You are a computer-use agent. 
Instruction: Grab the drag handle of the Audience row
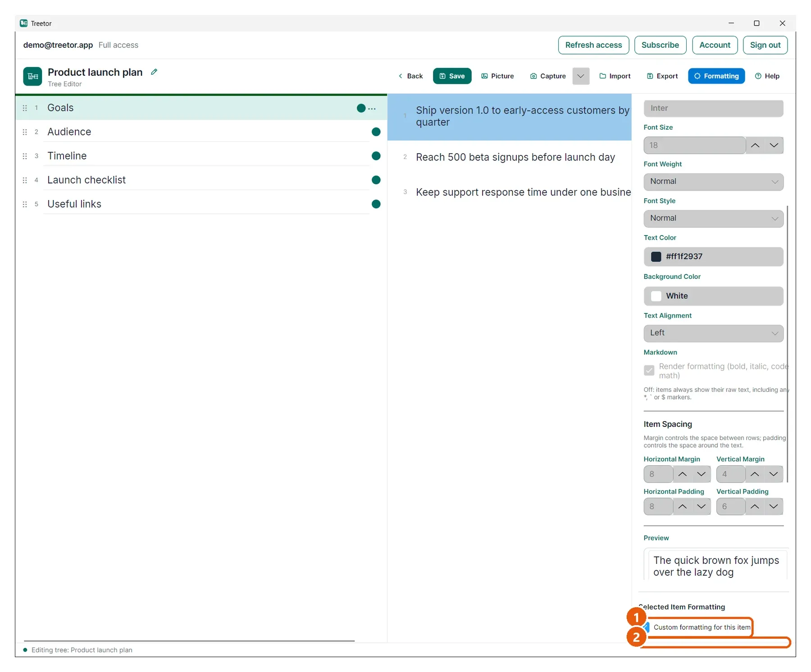pyautogui.click(x=25, y=132)
